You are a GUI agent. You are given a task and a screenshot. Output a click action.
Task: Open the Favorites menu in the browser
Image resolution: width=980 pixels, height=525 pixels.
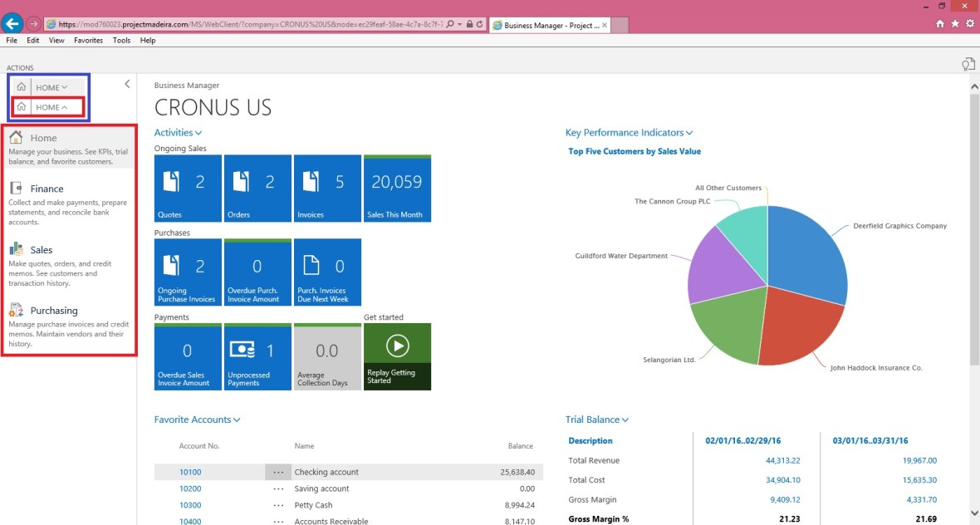pos(88,40)
